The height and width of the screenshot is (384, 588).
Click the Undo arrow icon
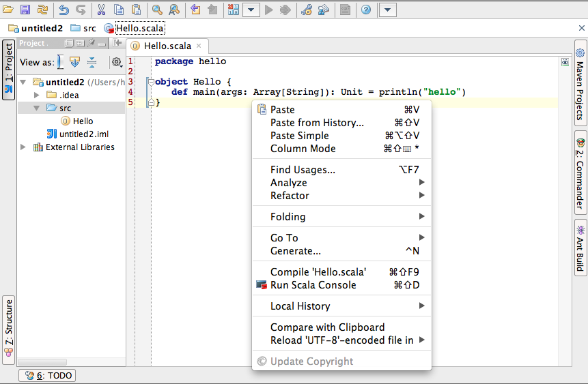coord(64,10)
